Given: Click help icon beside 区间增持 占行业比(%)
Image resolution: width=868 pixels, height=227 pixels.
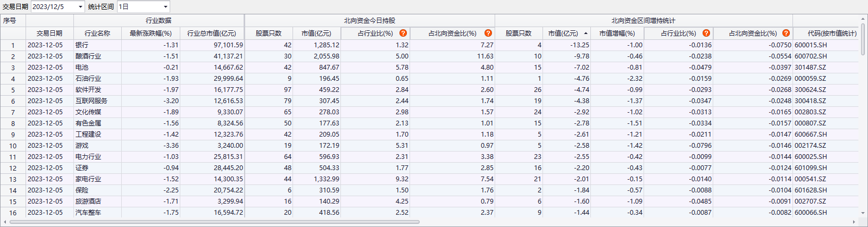Looking at the screenshot, I should 706,33.
